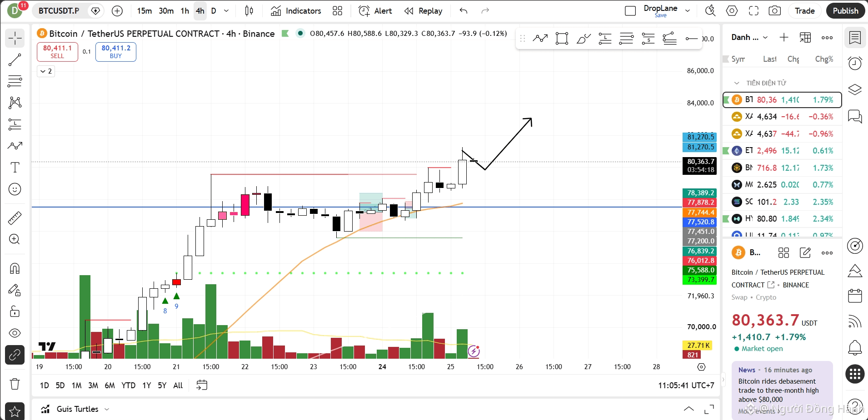Image resolution: width=868 pixels, height=420 pixels.
Task: Undo the last chart action
Action: tap(464, 11)
